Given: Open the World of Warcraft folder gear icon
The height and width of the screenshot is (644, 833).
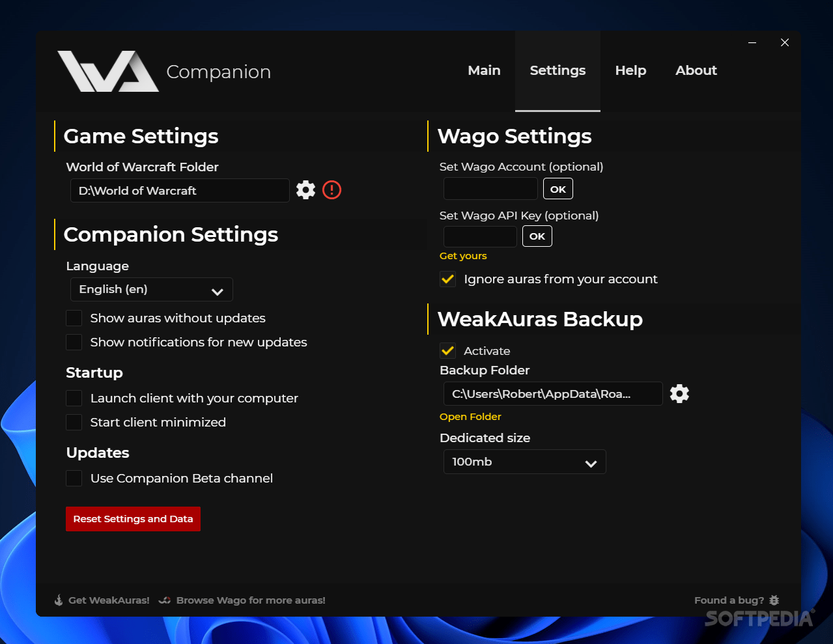Looking at the screenshot, I should 305,190.
